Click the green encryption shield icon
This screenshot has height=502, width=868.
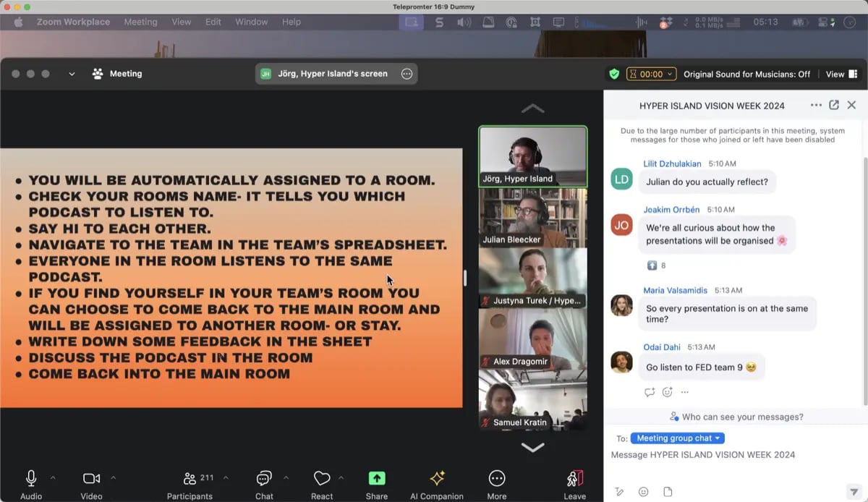tap(614, 73)
